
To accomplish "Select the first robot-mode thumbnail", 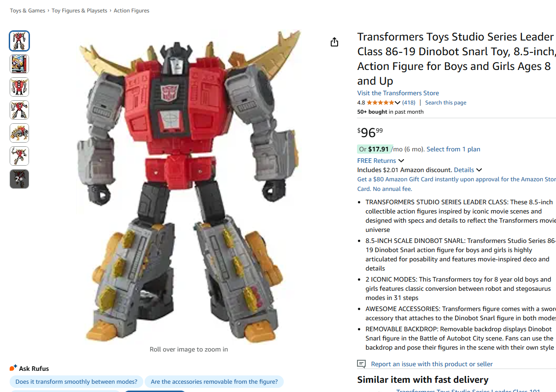I will pyautogui.click(x=19, y=41).
